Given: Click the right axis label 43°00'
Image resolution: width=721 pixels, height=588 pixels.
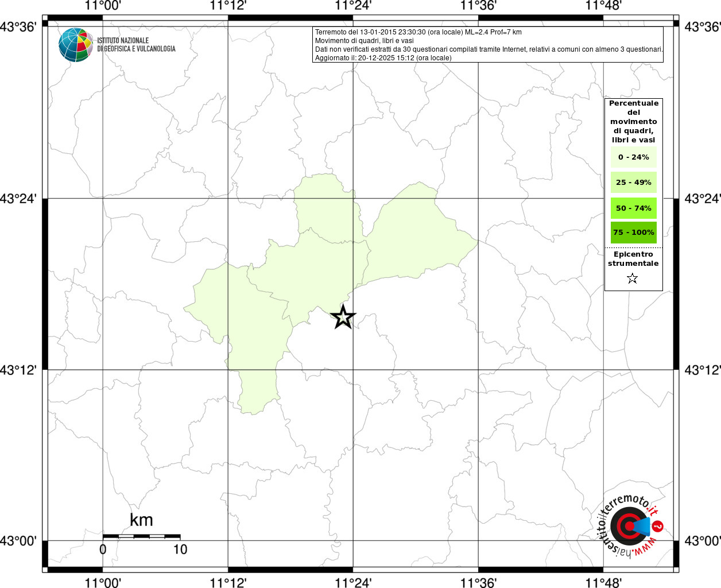Looking at the screenshot, I should (x=703, y=540).
